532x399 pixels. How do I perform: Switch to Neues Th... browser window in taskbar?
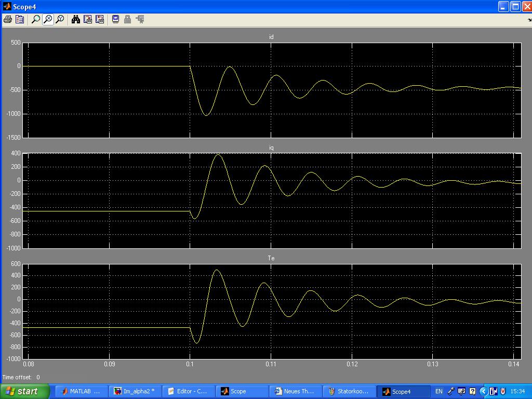tap(296, 391)
